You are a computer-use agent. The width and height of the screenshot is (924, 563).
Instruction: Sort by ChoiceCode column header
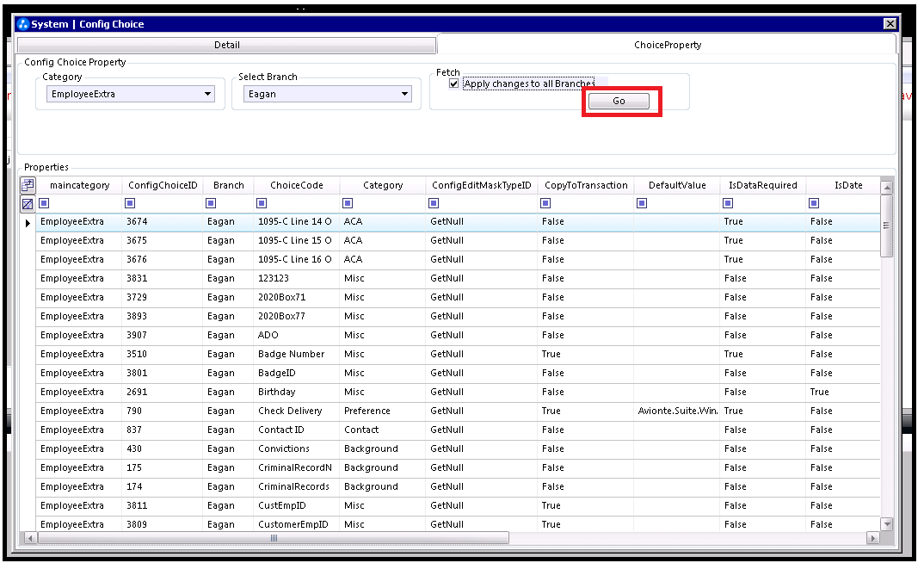point(297,185)
